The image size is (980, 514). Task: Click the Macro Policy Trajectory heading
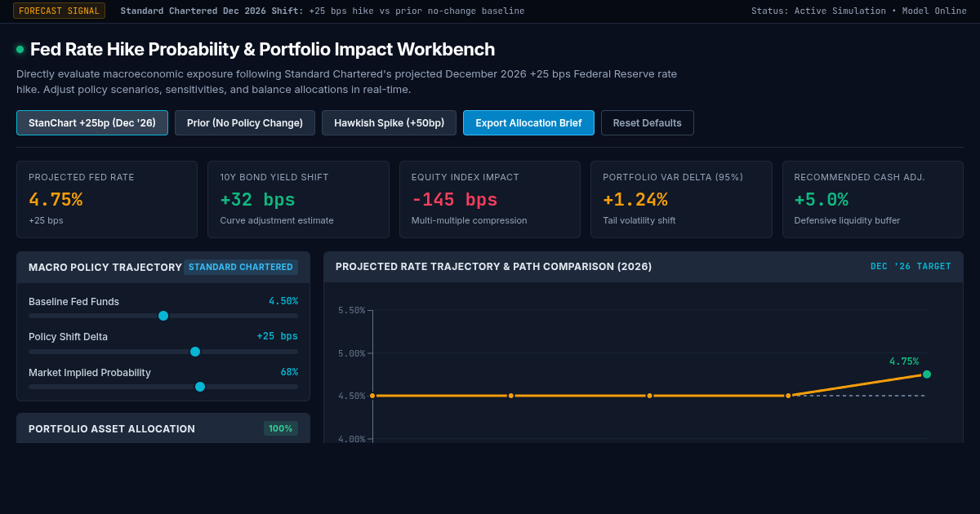click(x=105, y=267)
